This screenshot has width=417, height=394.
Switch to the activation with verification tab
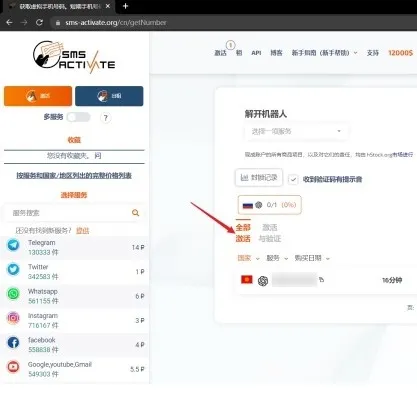coord(270,233)
